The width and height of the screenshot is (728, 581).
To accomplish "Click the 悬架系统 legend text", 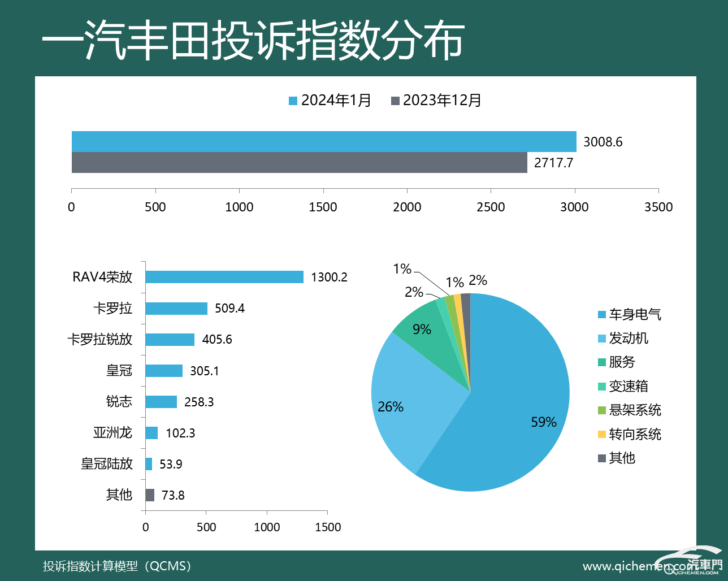I will (x=635, y=410).
